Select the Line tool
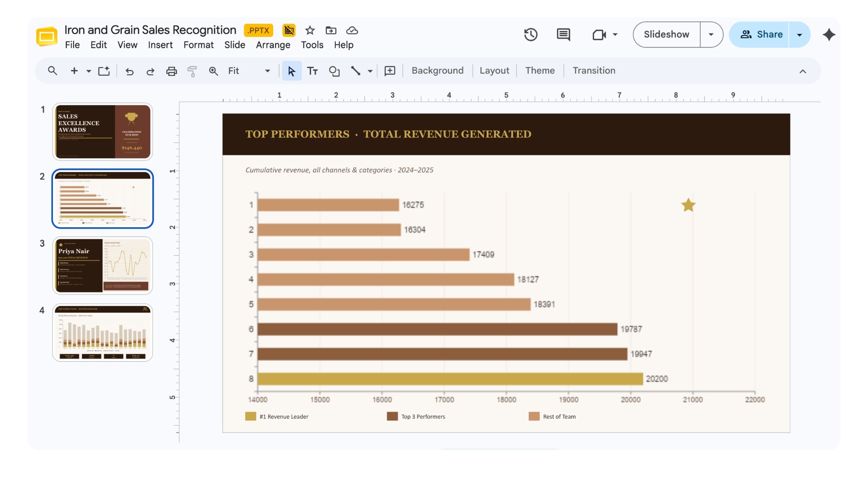 (x=356, y=71)
